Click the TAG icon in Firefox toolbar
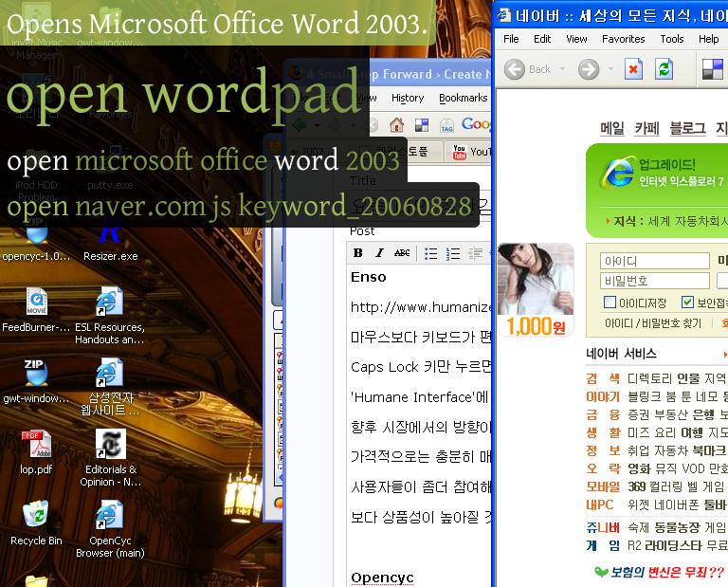 tap(446, 125)
